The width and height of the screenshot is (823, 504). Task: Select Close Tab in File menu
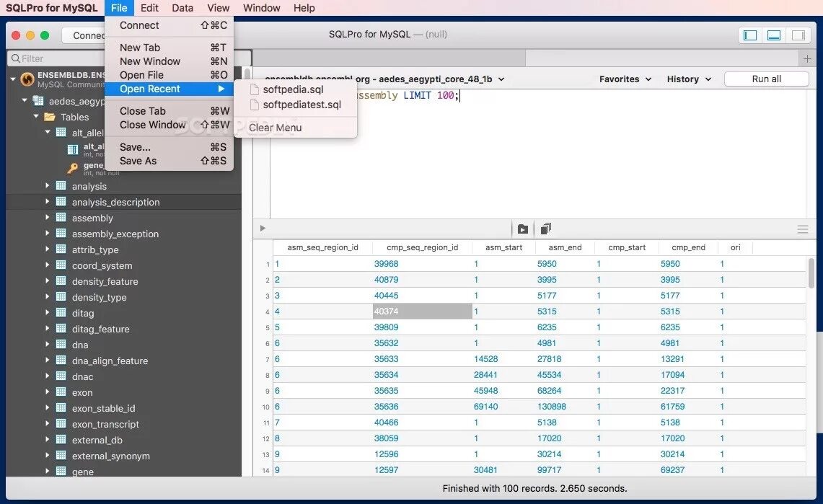coord(169,111)
